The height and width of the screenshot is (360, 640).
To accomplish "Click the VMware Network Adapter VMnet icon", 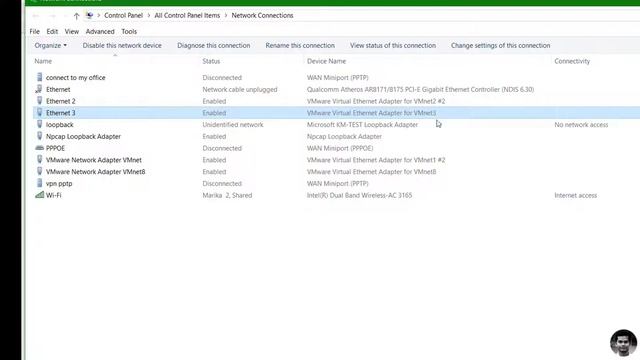I will pyautogui.click(x=39, y=160).
